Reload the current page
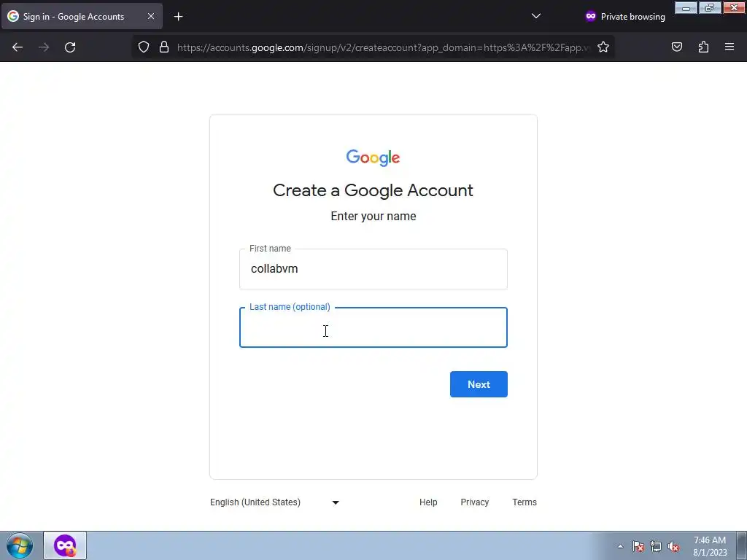The width and height of the screenshot is (747, 560). pyautogui.click(x=70, y=47)
